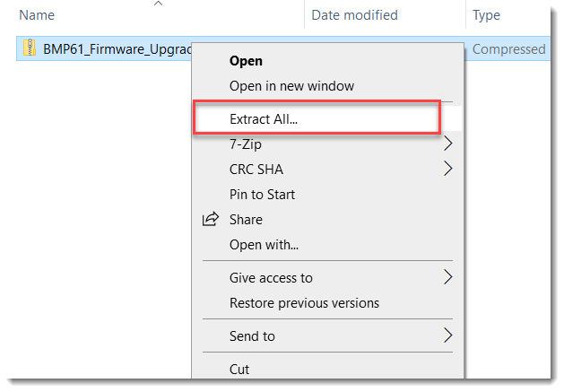
Task: Expand the CRC SHA submenu arrow
Action: coord(448,169)
